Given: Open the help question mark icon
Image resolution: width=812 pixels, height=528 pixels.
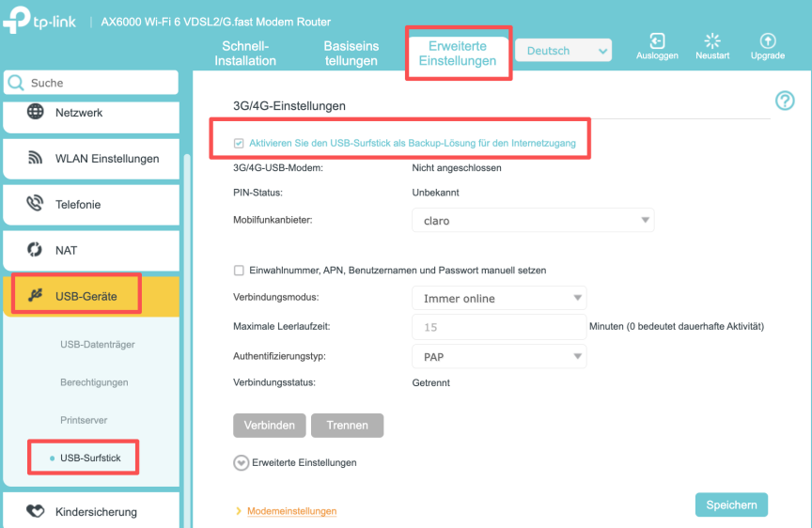Looking at the screenshot, I should pyautogui.click(x=785, y=101).
